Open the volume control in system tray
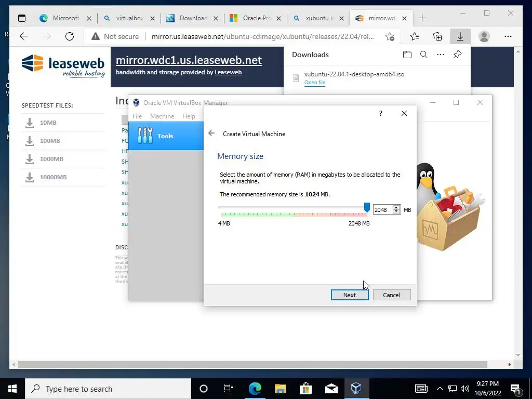 point(465,389)
